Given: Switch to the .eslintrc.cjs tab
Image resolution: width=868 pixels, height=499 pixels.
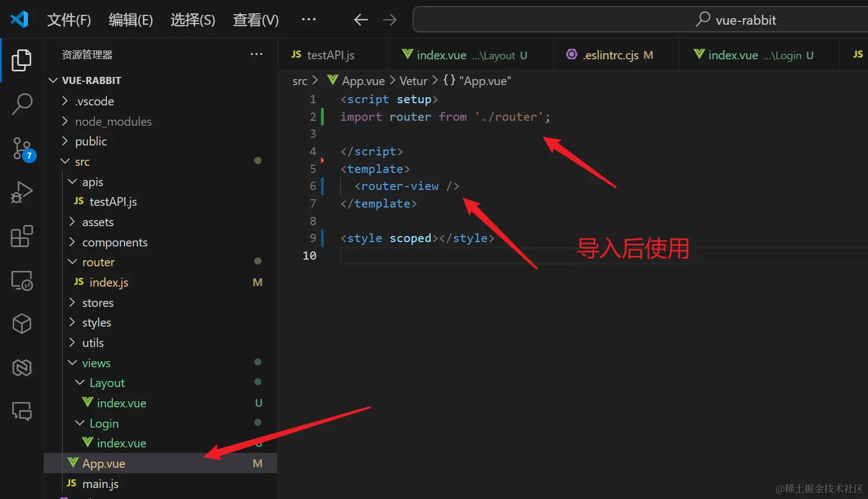Looking at the screenshot, I should [x=616, y=55].
